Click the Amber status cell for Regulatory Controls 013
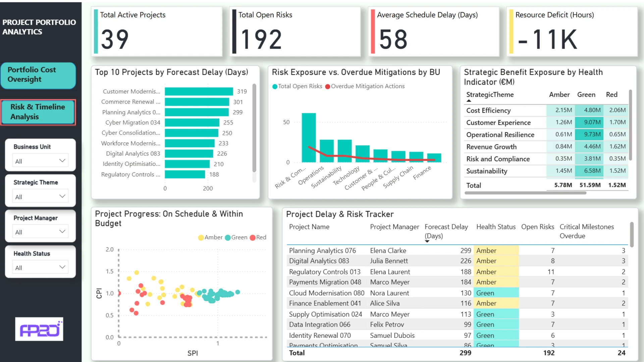The image size is (644, 362). [x=496, y=272]
